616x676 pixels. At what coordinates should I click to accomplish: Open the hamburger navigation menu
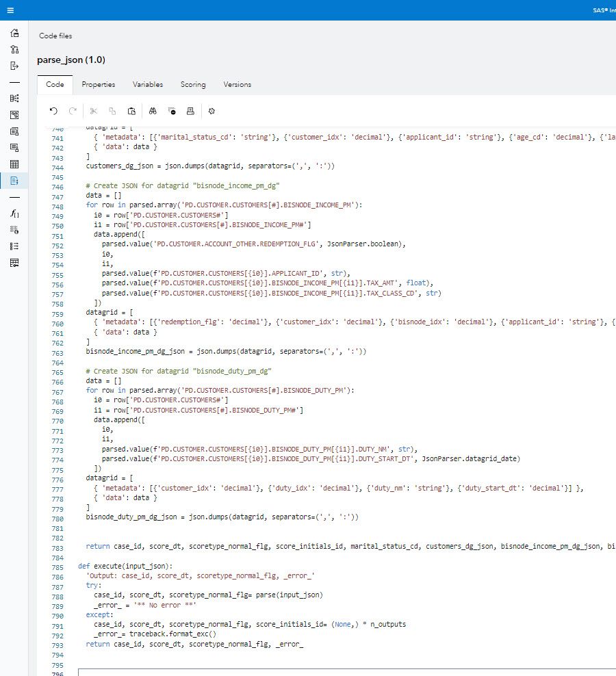point(10,10)
